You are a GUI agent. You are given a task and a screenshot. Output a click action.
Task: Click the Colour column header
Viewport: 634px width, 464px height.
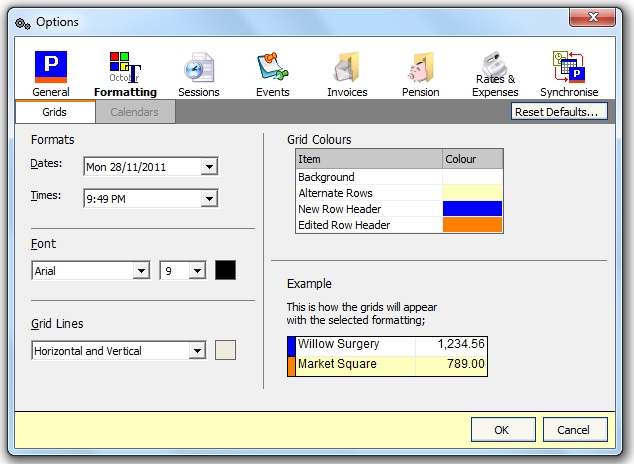click(473, 159)
